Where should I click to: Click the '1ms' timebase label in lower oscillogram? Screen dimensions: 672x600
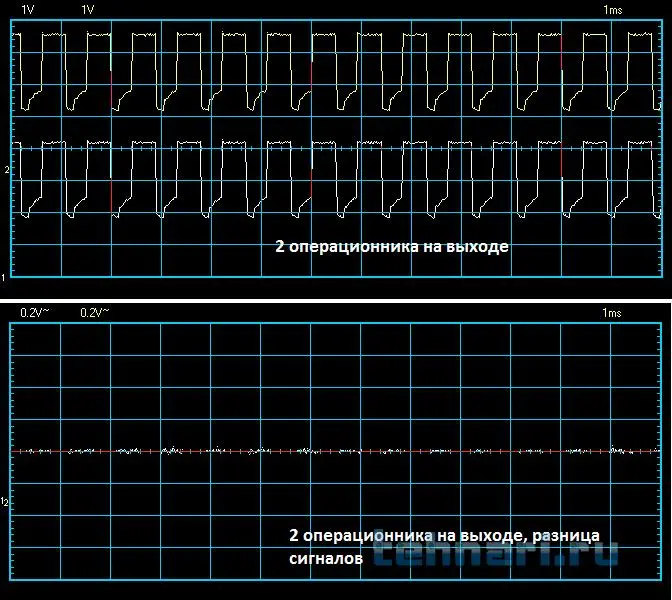point(612,313)
